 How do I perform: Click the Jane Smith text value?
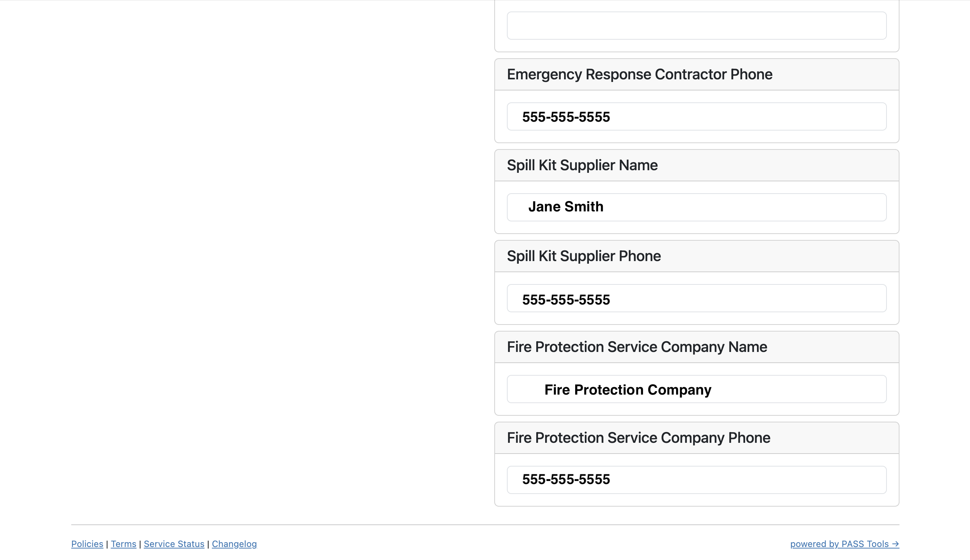(x=565, y=207)
